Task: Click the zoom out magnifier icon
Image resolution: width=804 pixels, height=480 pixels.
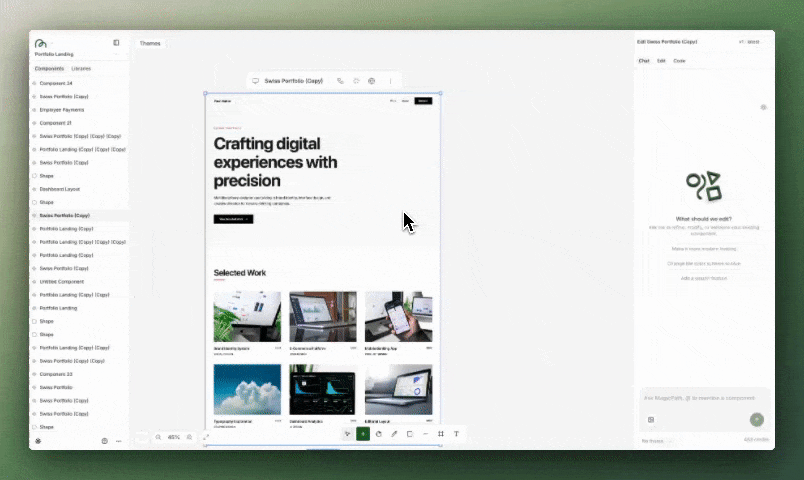Action: tap(158, 437)
